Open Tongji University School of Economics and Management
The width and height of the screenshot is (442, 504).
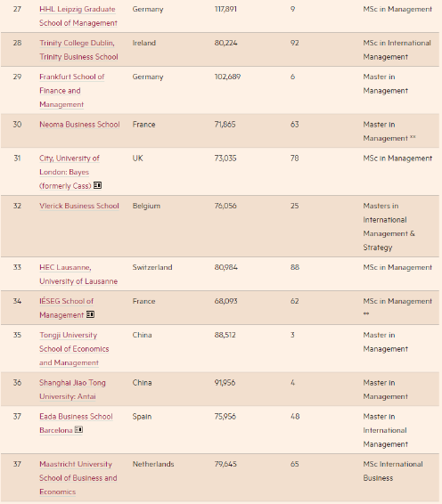(74, 349)
